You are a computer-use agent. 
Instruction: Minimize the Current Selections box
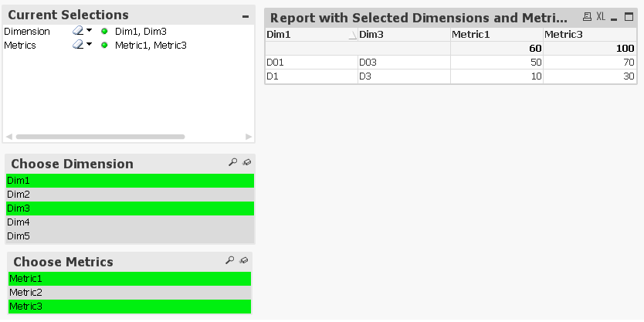point(246,15)
